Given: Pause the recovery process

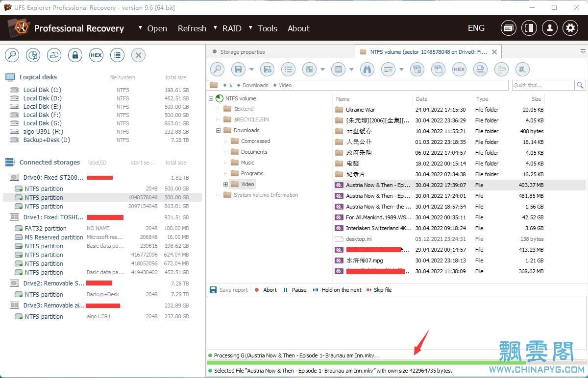Looking at the screenshot, I should click(295, 290).
